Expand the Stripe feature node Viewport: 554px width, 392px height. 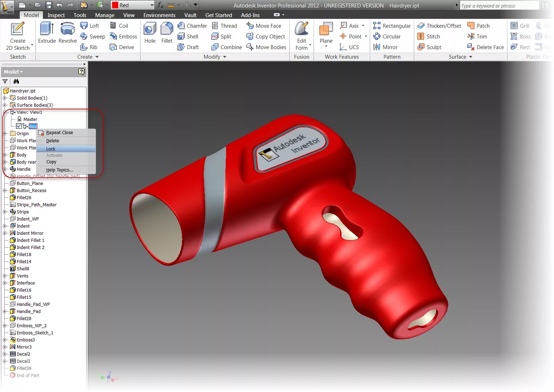pyautogui.click(x=5, y=212)
